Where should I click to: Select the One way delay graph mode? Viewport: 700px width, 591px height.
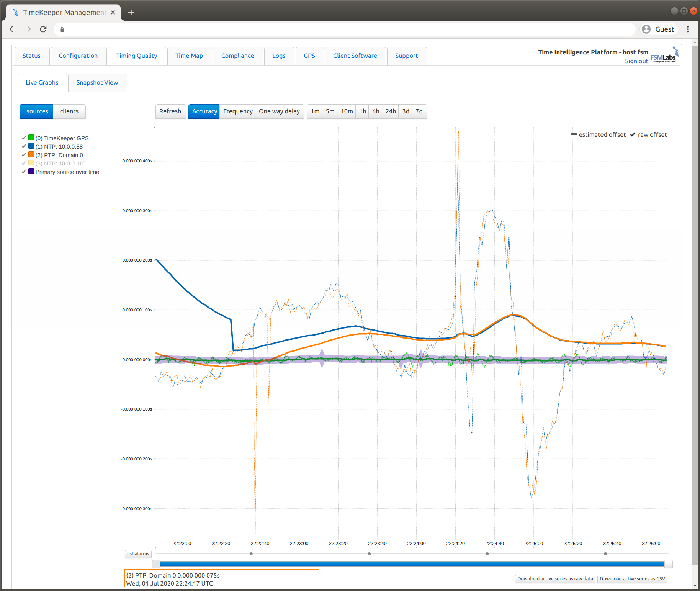click(x=280, y=111)
